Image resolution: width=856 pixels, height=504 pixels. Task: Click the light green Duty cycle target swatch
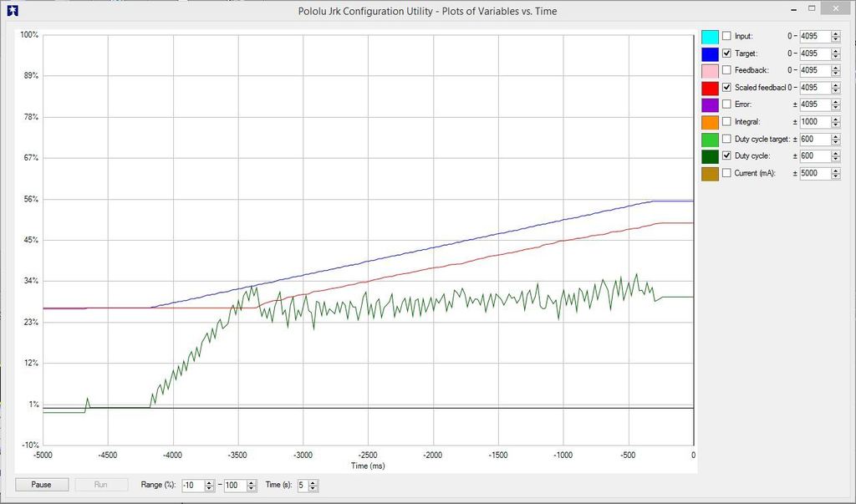pyautogui.click(x=710, y=140)
